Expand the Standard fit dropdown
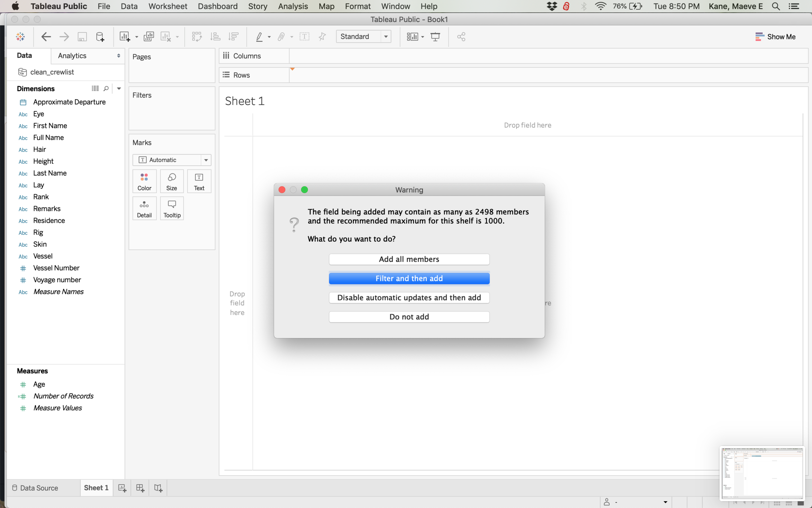The width and height of the screenshot is (812, 508). pos(386,37)
